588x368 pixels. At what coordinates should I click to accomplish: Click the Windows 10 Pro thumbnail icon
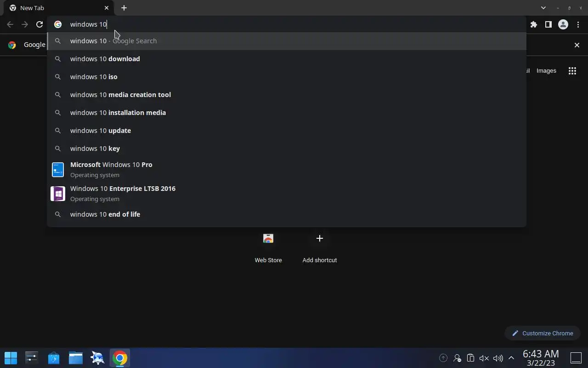tap(58, 170)
